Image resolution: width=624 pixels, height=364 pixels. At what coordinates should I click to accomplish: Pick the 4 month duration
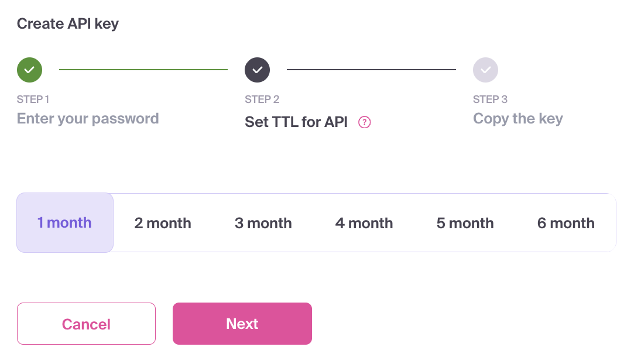click(364, 223)
